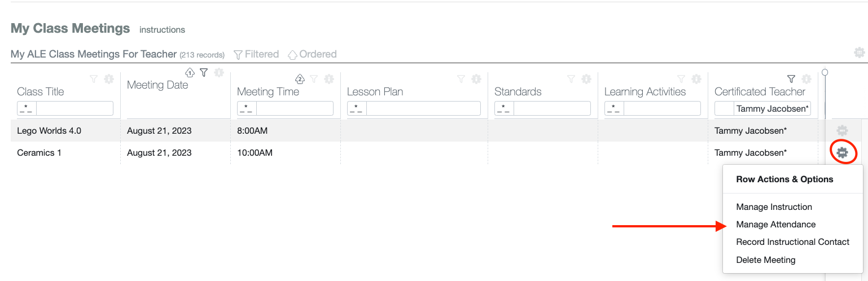Click the Meeting Date filter funnel icon
The width and height of the screenshot is (868, 281).
(x=204, y=72)
